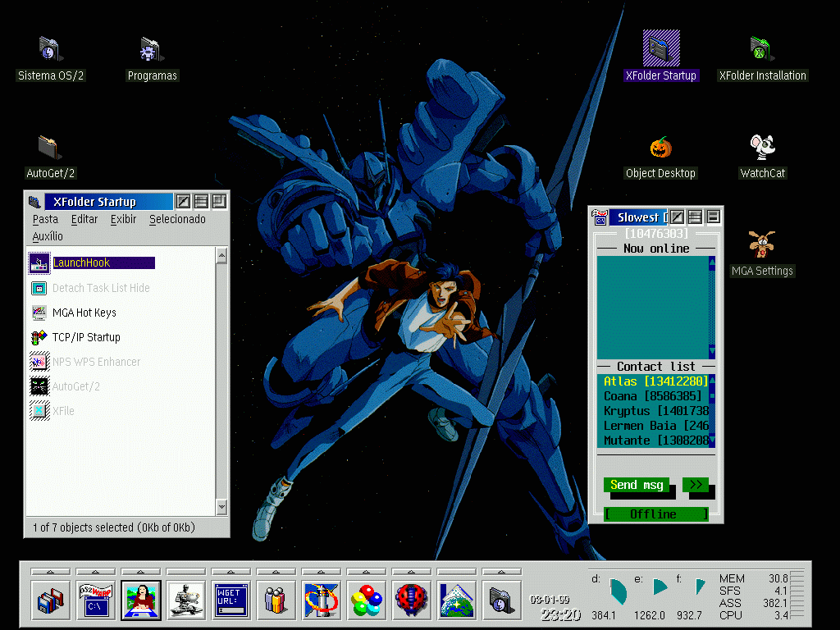Open the drawer above the three-people button

tap(276, 572)
